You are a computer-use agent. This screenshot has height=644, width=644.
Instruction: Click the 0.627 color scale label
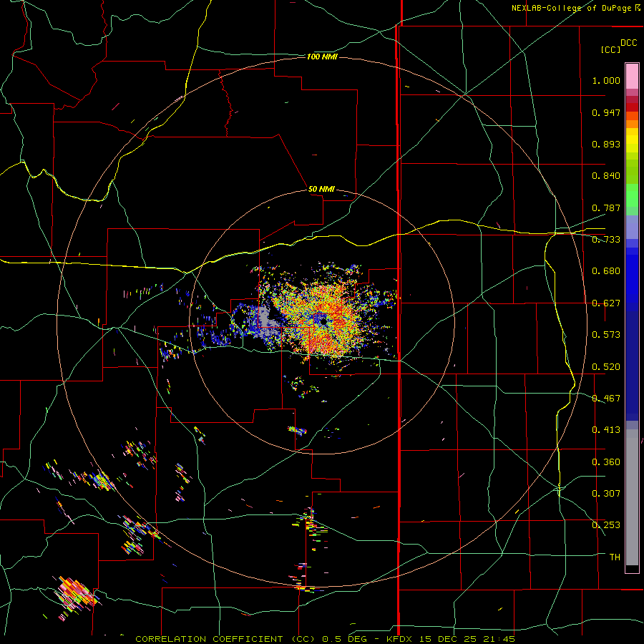pyautogui.click(x=606, y=303)
